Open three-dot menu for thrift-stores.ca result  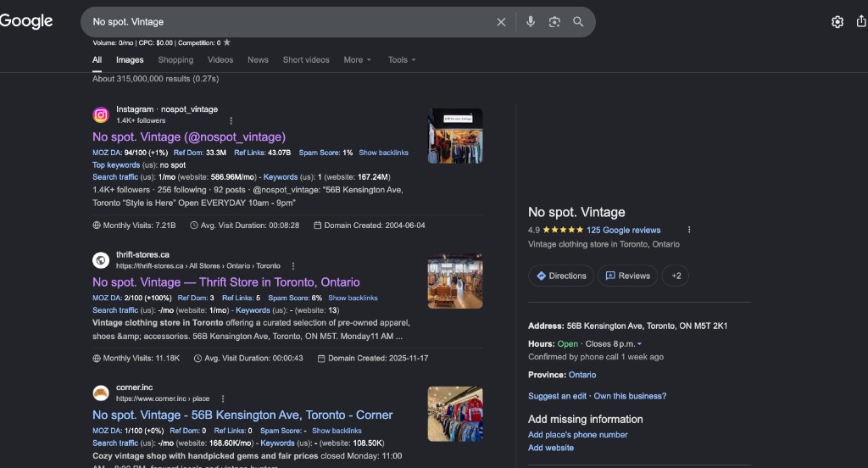pyautogui.click(x=292, y=266)
